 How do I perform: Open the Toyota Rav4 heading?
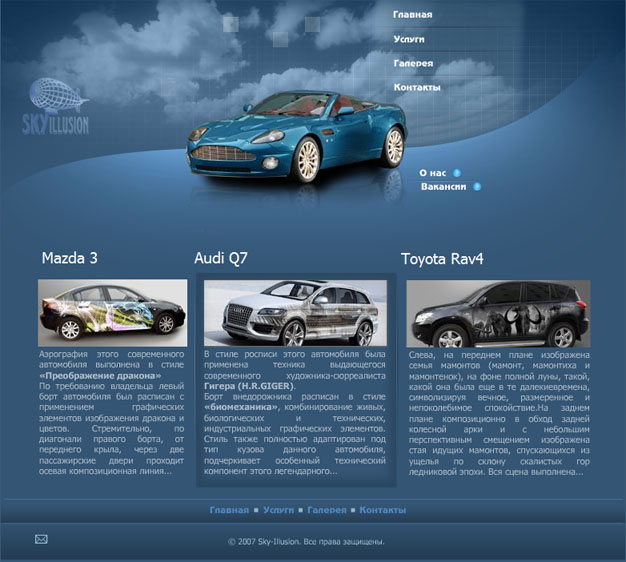click(442, 259)
